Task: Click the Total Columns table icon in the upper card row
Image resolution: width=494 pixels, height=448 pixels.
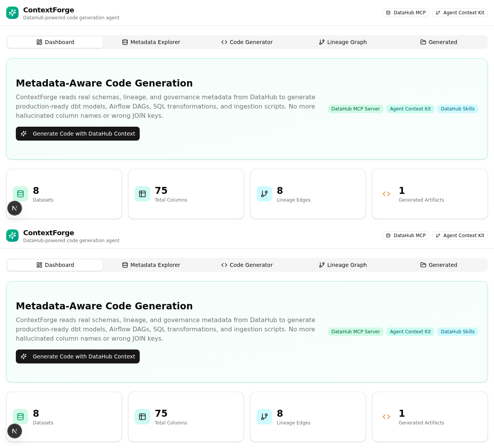Action: [142, 194]
